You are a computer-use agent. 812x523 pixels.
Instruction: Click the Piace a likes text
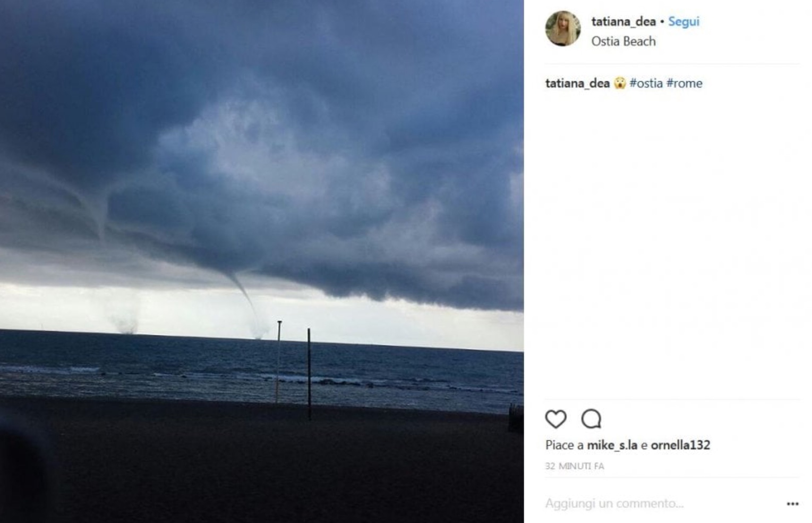click(564, 445)
